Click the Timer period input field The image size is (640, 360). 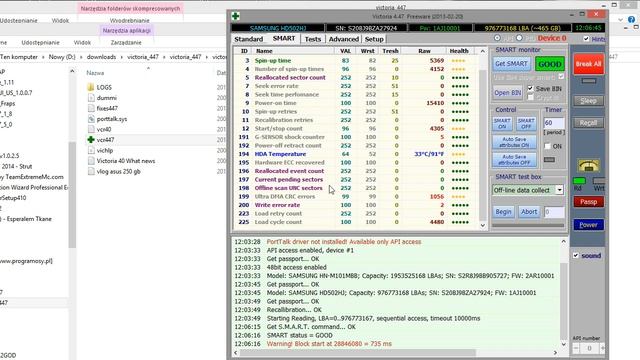pyautogui.click(x=553, y=123)
